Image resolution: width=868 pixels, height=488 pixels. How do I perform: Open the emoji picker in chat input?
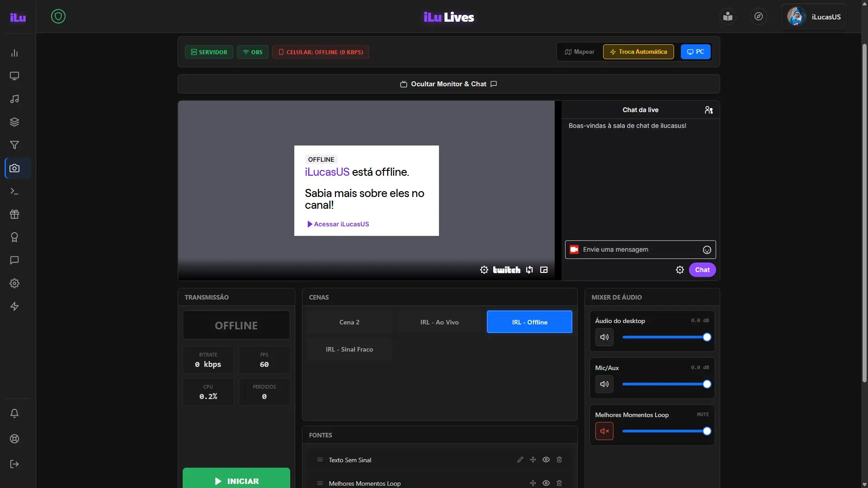pos(707,250)
